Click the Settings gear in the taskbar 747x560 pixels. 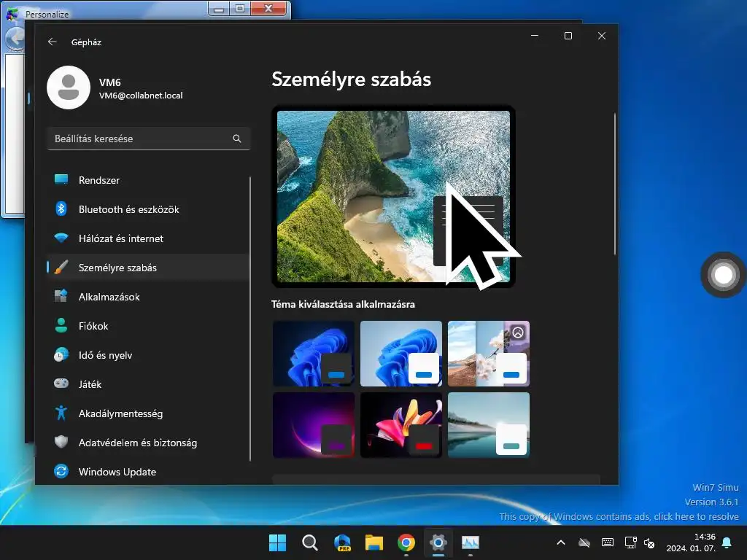pyautogui.click(x=438, y=542)
